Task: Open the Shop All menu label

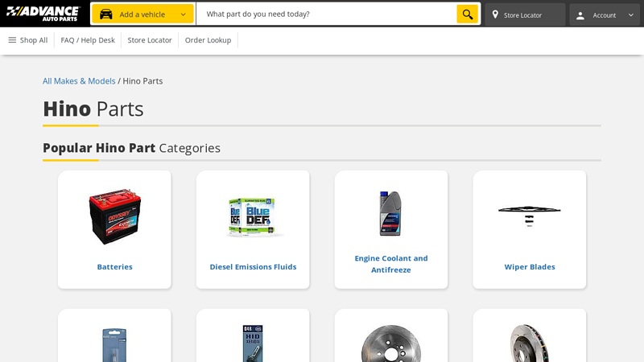Action: tap(34, 40)
